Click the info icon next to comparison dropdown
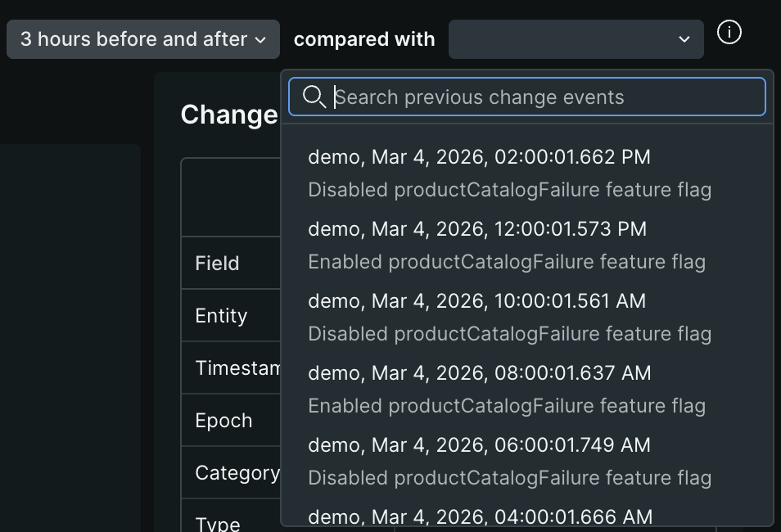 (x=729, y=33)
